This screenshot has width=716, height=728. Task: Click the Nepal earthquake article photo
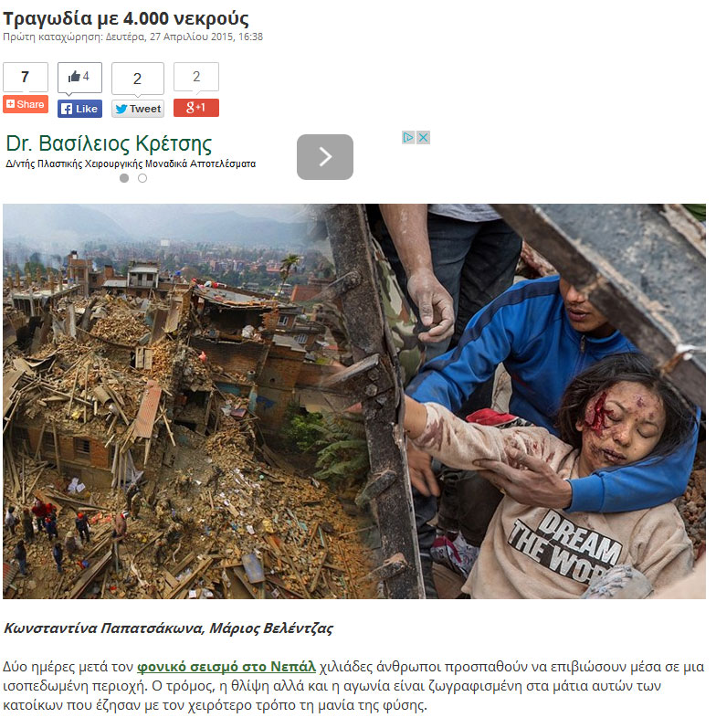(x=354, y=401)
